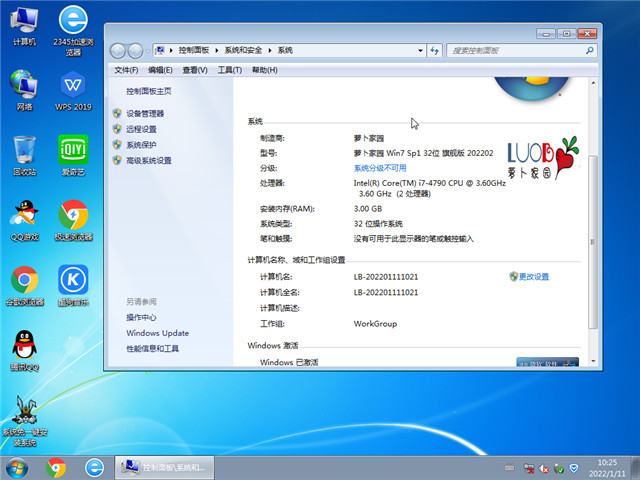This screenshot has height=480, width=640.
Task: Open the 回收站 recycle bin icon
Action: pyautogui.click(x=24, y=156)
